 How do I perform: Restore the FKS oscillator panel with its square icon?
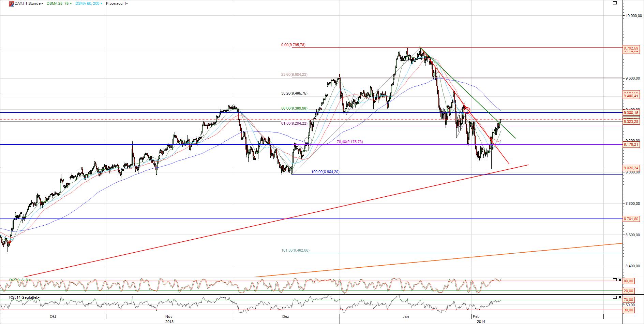coord(615,280)
